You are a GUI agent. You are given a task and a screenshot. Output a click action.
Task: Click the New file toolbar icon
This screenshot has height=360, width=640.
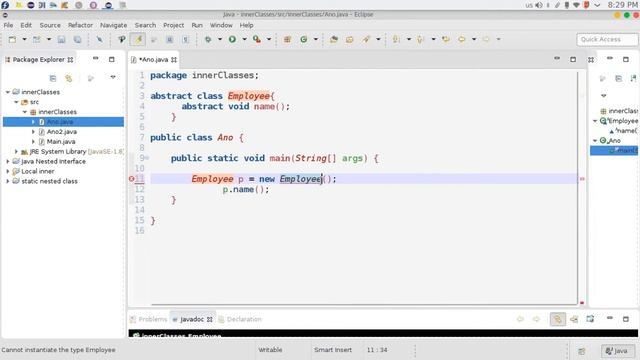tap(12, 39)
